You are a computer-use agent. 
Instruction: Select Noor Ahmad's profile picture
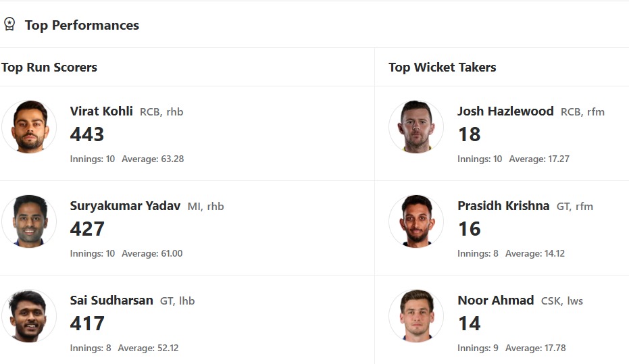pyautogui.click(x=416, y=316)
